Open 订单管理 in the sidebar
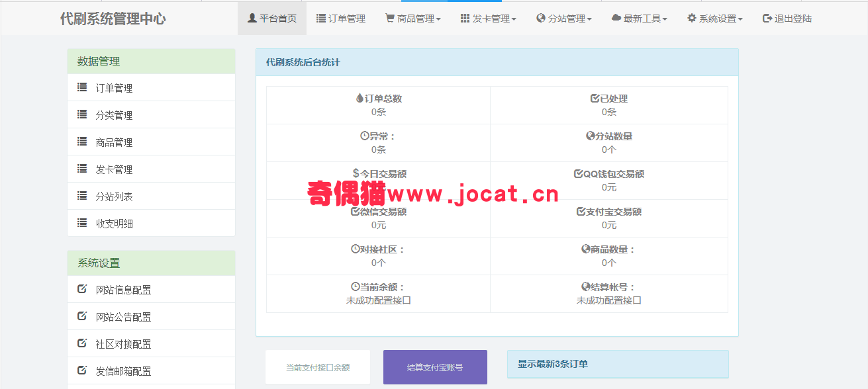868x389 pixels. [x=151, y=88]
